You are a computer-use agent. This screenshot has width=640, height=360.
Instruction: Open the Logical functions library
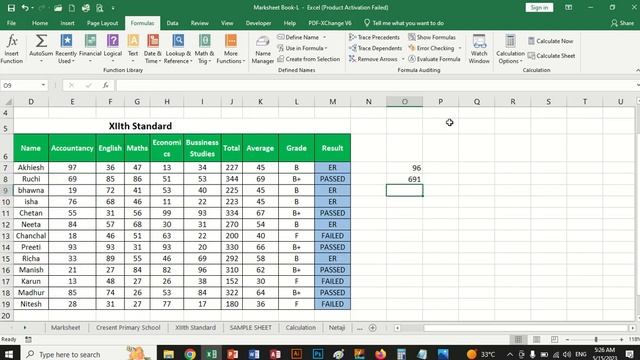point(113,49)
